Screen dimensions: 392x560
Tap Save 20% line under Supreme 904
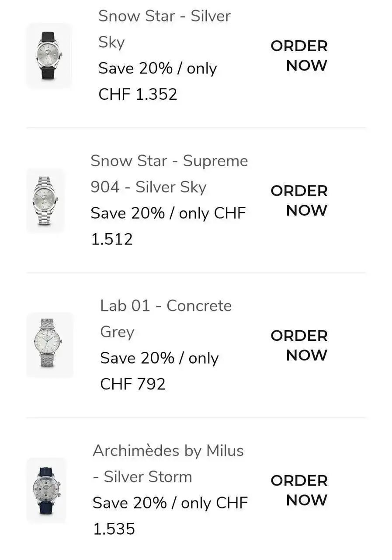168,213
